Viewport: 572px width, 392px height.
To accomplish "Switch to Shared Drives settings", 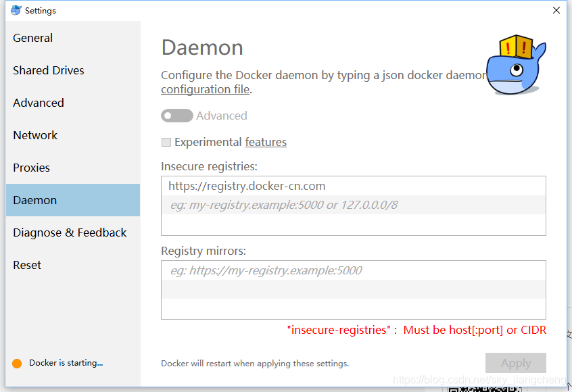I will (x=73, y=70).
